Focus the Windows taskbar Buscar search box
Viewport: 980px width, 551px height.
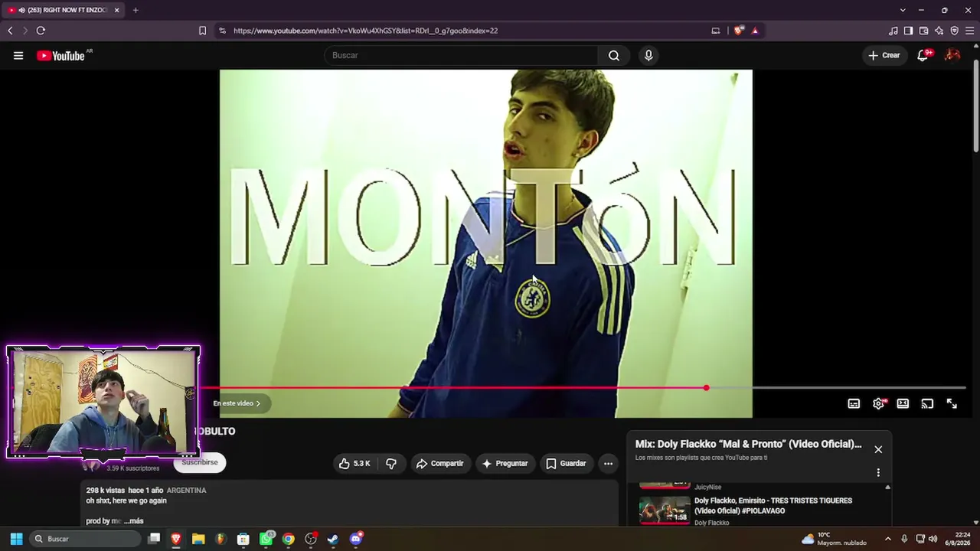(84, 539)
